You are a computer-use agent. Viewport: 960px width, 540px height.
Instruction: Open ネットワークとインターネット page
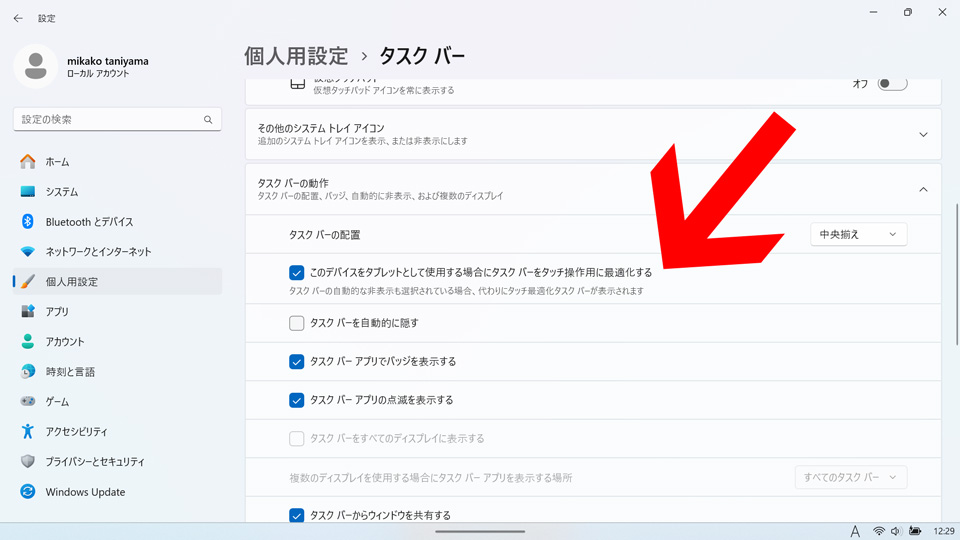tap(118, 252)
